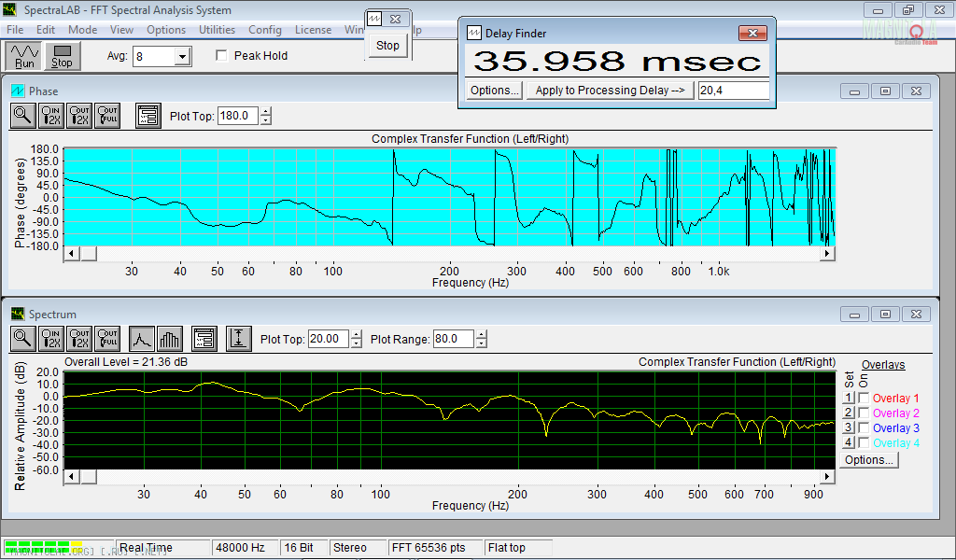This screenshot has height=560, width=956.
Task: Increase Spectrum Plot Top with up arrow
Action: click(x=357, y=334)
